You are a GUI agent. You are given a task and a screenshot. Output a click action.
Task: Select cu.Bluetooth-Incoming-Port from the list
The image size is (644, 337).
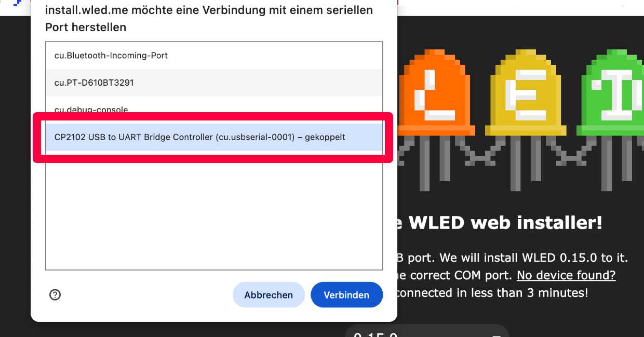(x=214, y=56)
